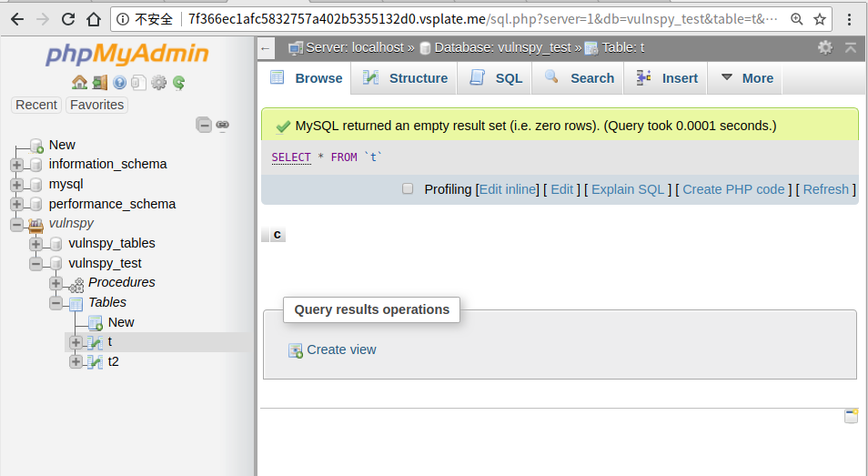This screenshot has width=868, height=476.
Task: Open phpMyAdmin documentation help icon
Action: [119, 83]
